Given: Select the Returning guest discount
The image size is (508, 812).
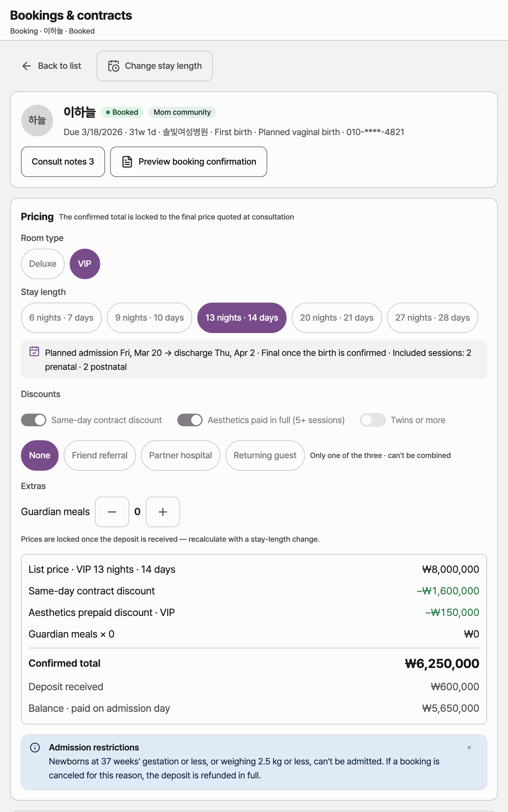Looking at the screenshot, I should 265,455.
